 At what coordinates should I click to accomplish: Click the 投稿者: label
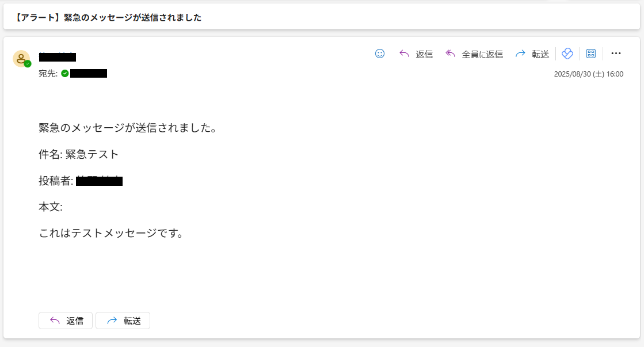(56, 181)
